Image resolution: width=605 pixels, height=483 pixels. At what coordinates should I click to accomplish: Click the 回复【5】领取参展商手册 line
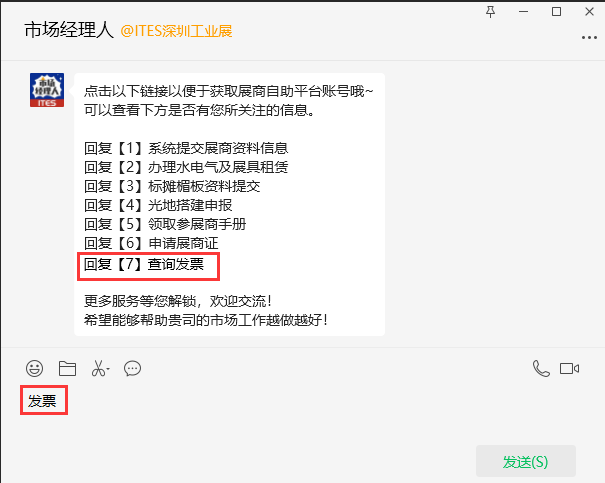165,224
